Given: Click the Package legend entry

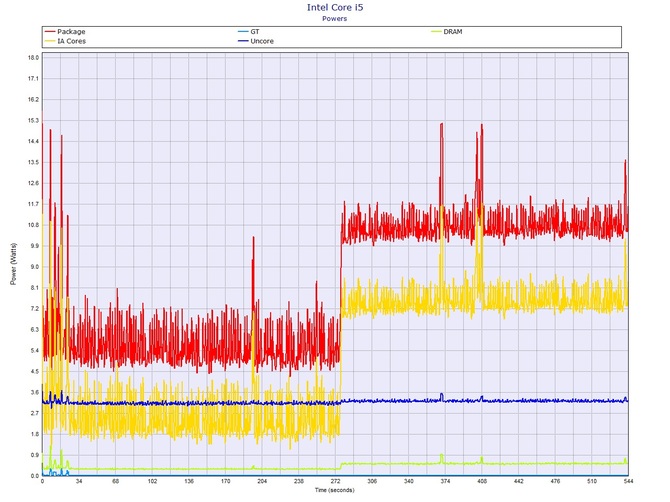Looking at the screenshot, I should [x=65, y=32].
